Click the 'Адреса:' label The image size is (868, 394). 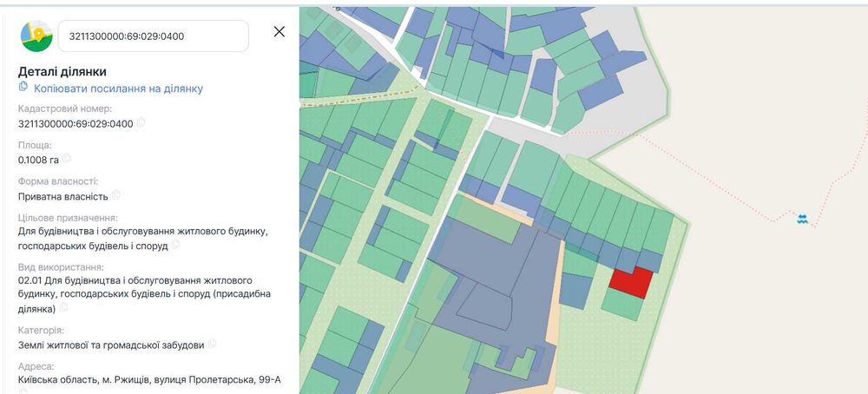tap(36, 366)
